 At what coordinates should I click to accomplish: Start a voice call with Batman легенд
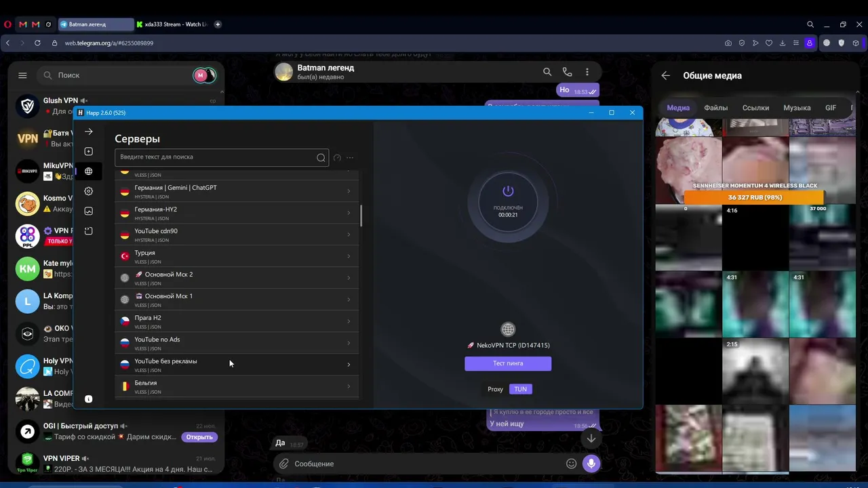click(567, 72)
